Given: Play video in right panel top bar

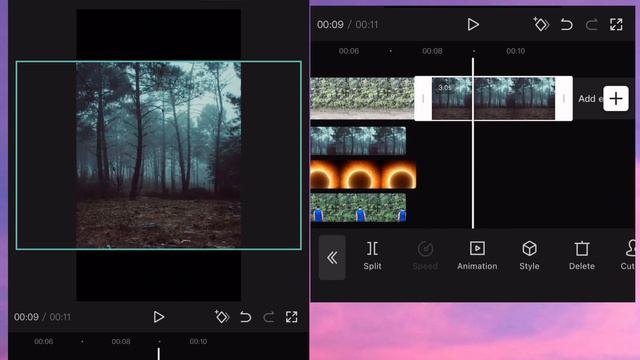Looking at the screenshot, I should tap(473, 24).
